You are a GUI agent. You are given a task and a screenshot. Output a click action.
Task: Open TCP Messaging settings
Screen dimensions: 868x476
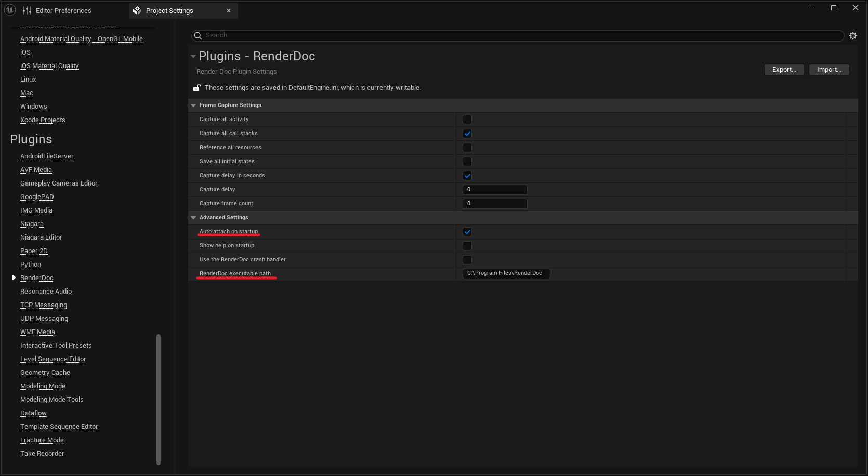point(44,305)
